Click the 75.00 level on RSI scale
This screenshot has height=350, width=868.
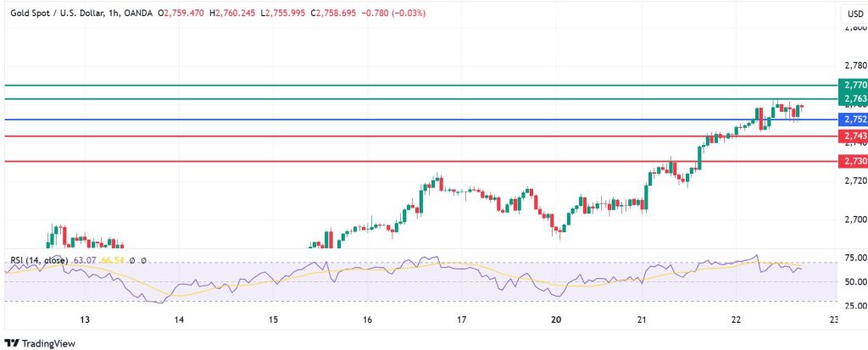coord(854,258)
